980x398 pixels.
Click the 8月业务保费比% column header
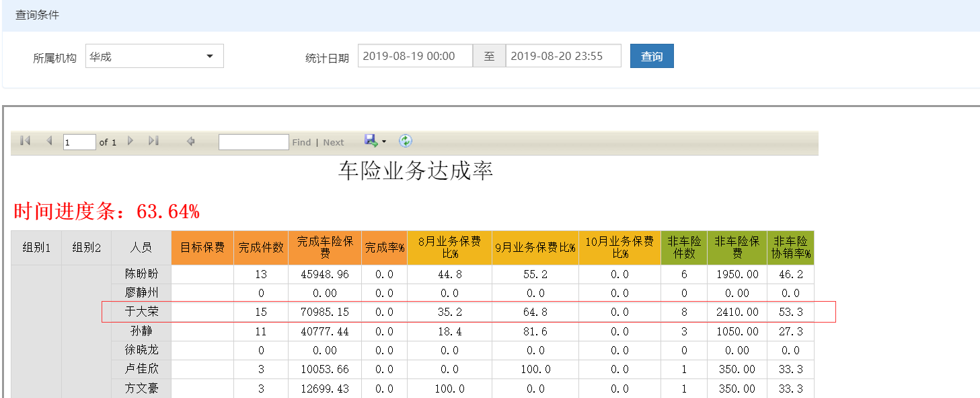point(449,248)
